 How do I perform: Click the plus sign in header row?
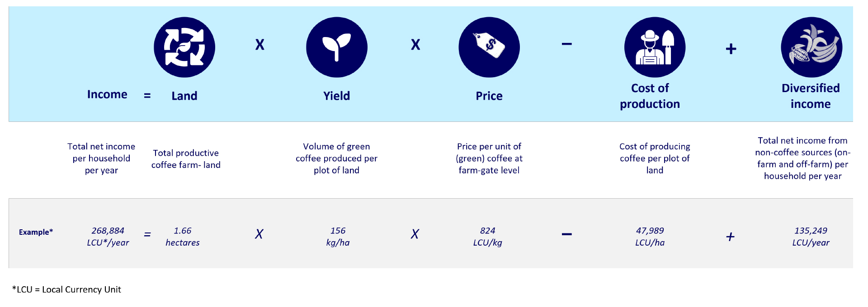pyautogui.click(x=731, y=49)
